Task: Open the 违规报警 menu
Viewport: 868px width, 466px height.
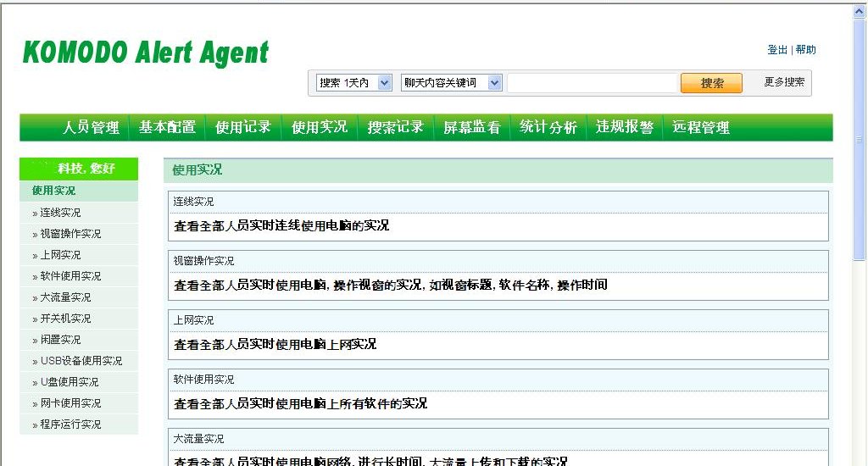Action: (625, 127)
